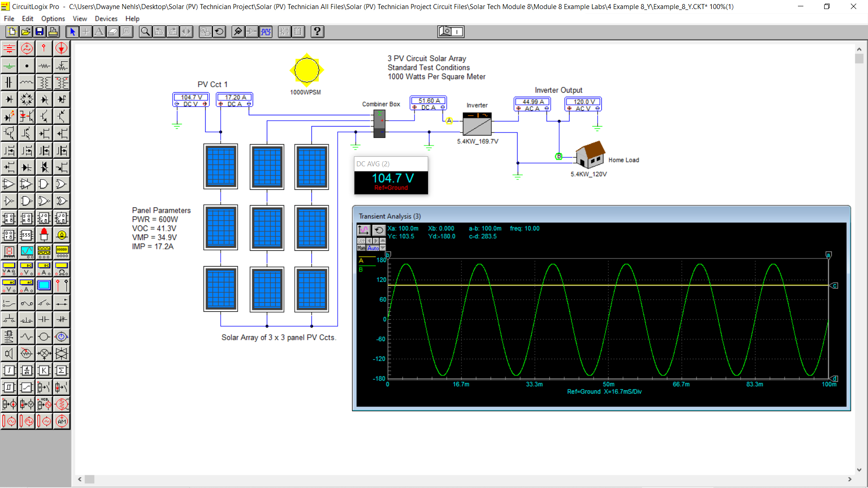
Task: Select the Combiner Box component
Action: coord(379,124)
